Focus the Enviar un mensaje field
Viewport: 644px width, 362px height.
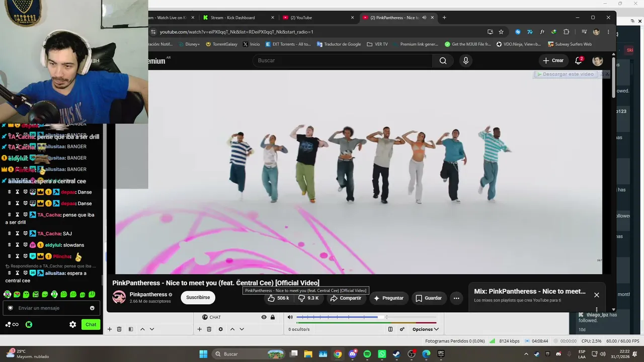coord(51,308)
